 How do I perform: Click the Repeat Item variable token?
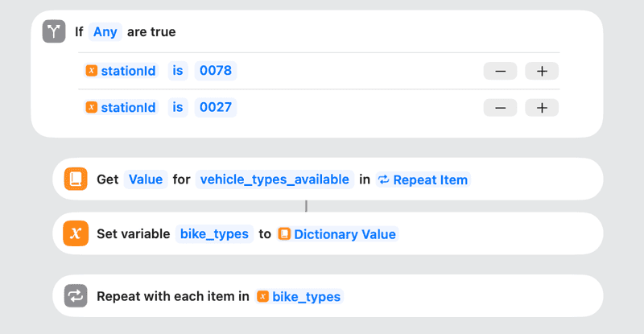point(423,179)
